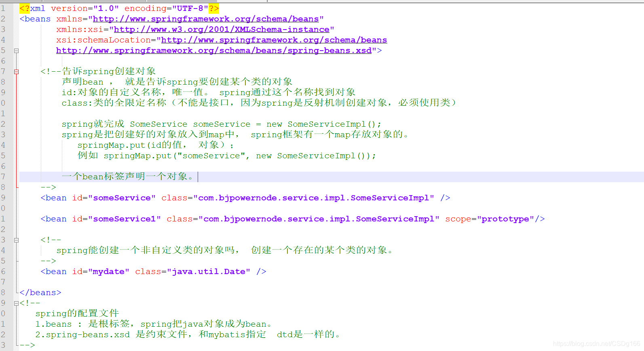Click the line SomeService someService = new SomeServiceImpl()
The width and height of the screenshot is (644, 351).
[222, 124]
